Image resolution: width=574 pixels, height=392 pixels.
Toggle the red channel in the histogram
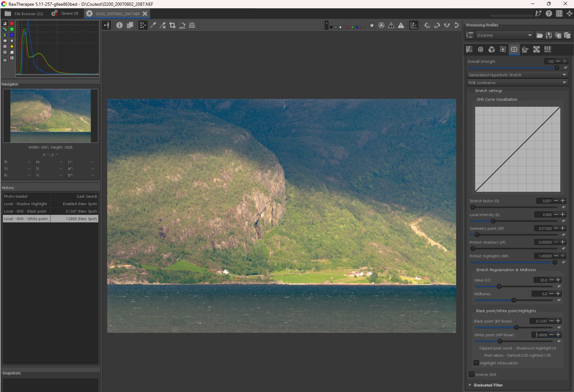coord(12,23)
